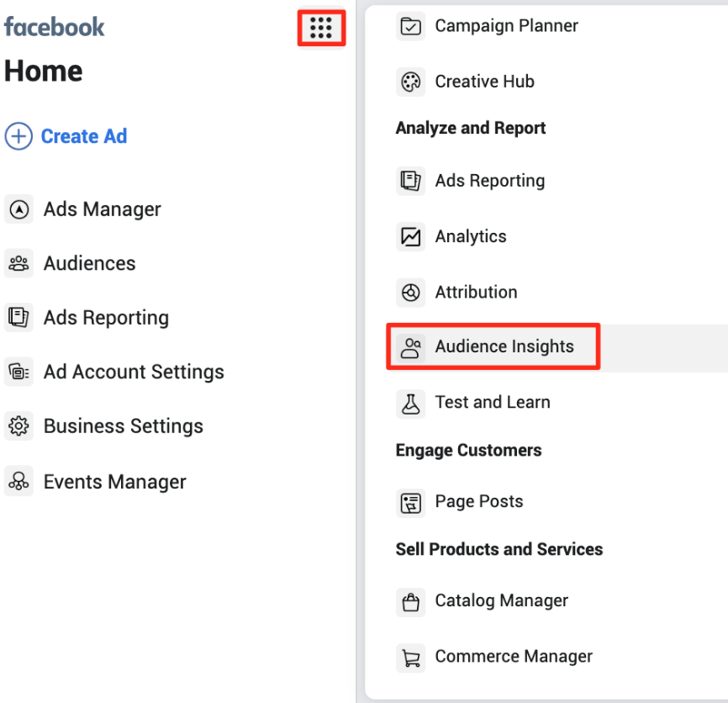This screenshot has width=728, height=703.
Task: Select Analytics in the tools menu
Action: 471,237
